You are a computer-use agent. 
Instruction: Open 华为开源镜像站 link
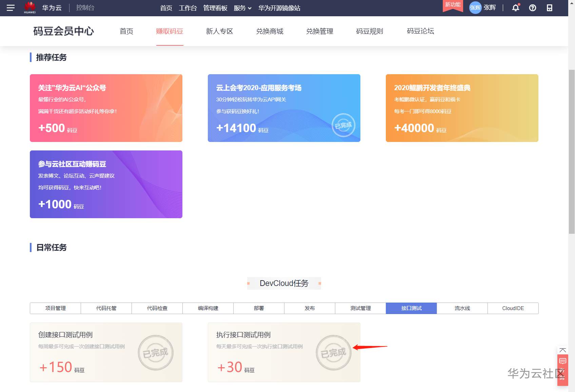[279, 8]
